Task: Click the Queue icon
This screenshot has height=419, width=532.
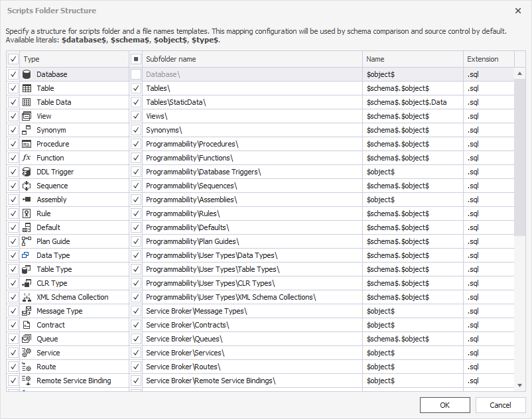Action: 27,339
